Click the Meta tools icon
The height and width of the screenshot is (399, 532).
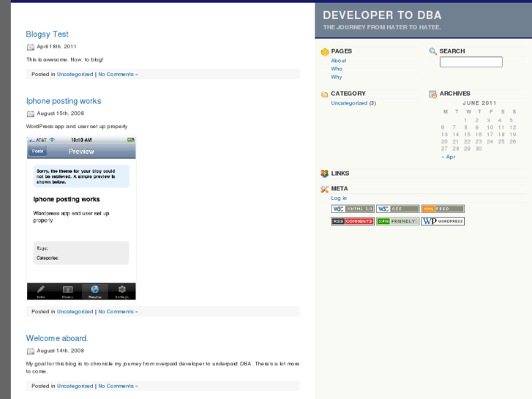[x=325, y=189]
